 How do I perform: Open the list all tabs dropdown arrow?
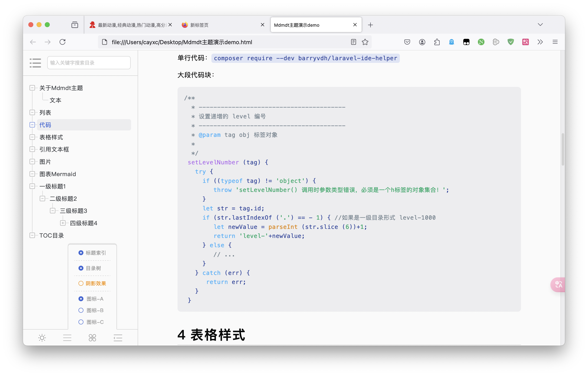540,25
